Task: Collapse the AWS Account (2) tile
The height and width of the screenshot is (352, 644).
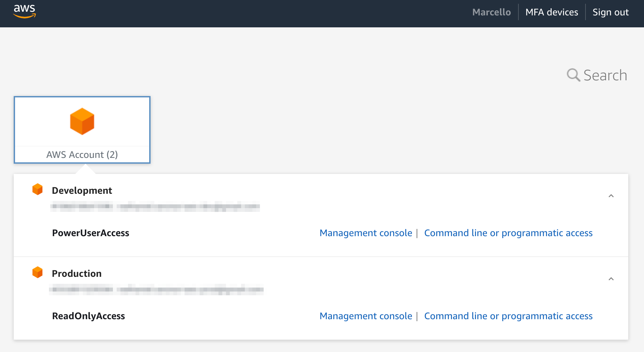Action: pos(82,130)
